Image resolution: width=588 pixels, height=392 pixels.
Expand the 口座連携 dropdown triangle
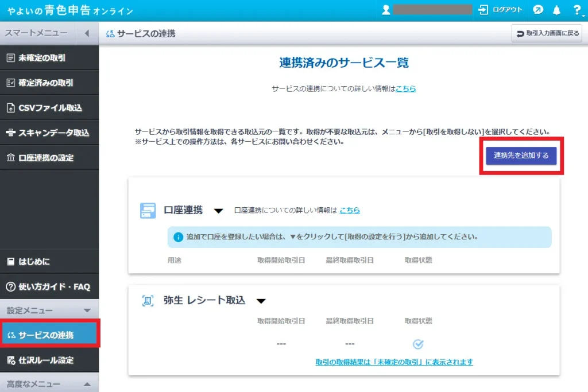tap(218, 211)
